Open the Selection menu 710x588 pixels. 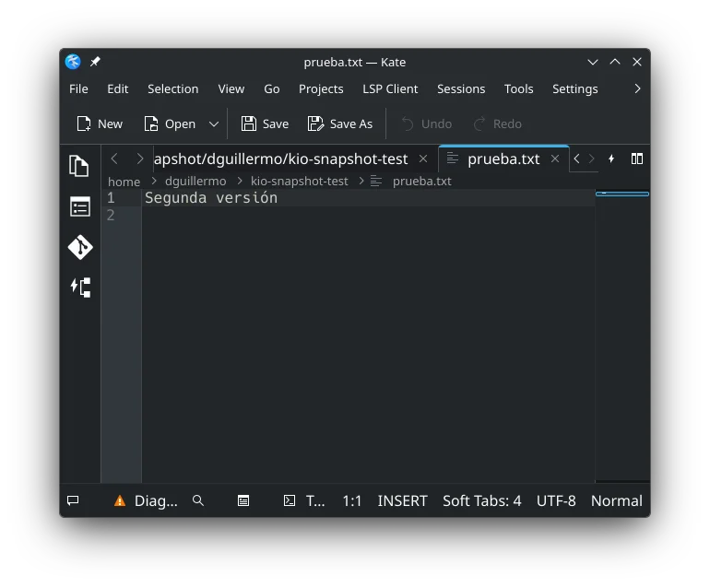pos(173,88)
